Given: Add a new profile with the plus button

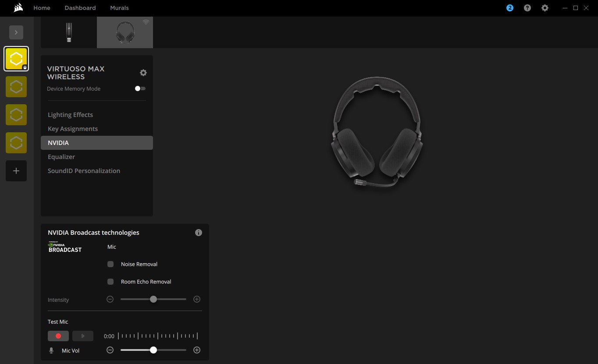Looking at the screenshot, I should (16, 171).
